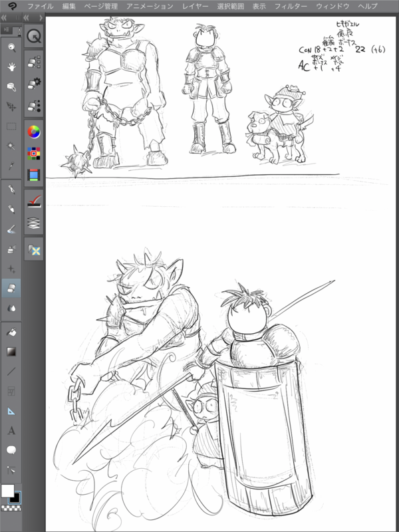The height and width of the screenshot is (532, 399).
Task: Select the Correct line tool
Action: click(11, 470)
